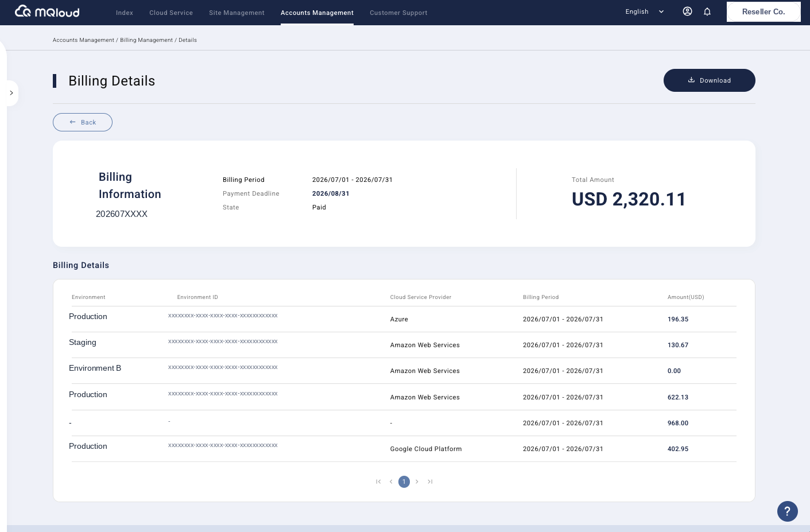Open the Accounts Management tab
Viewport: 810px width, 532px height.
coord(317,13)
